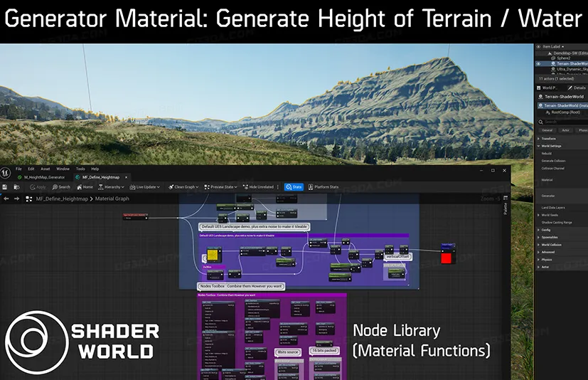Select Default UE5 Landscape demo comment bubble
588x380 pixels.
coord(255,227)
